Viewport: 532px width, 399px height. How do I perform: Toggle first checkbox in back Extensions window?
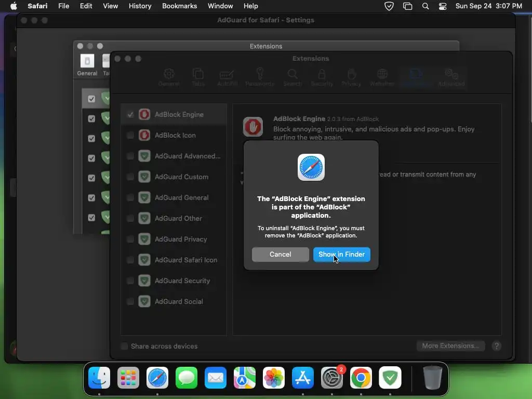(91, 99)
